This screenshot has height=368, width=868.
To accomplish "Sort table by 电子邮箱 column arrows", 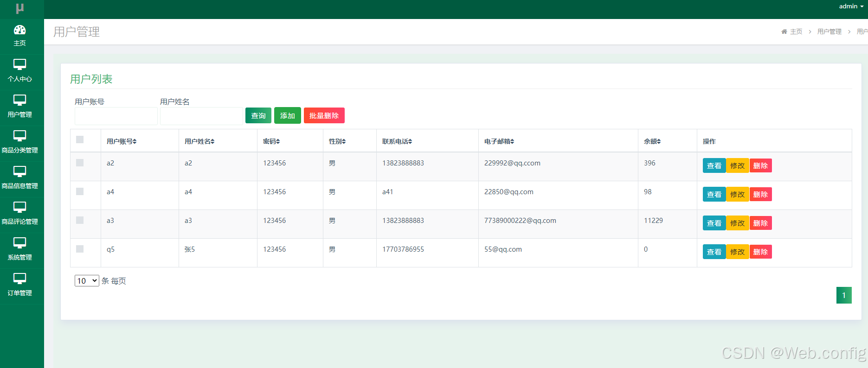I will [x=512, y=141].
